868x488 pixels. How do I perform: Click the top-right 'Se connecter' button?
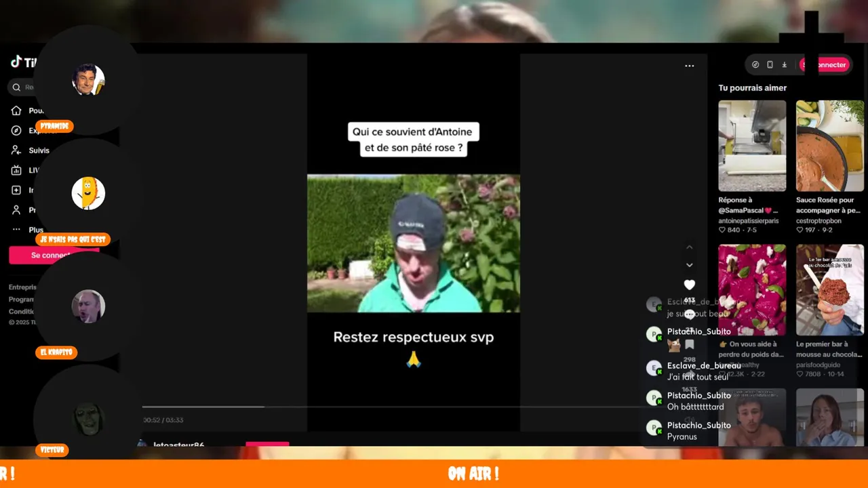point(825,64)
